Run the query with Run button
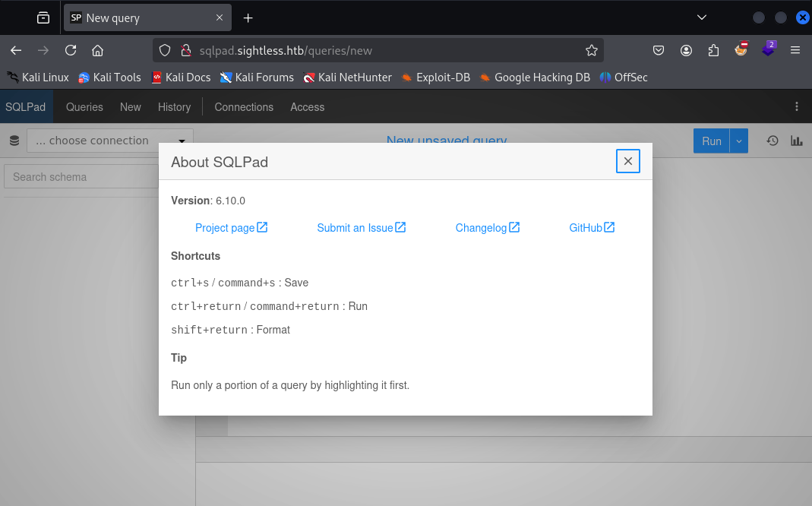This screenshot has width=812, height=506. pos(711,141)
